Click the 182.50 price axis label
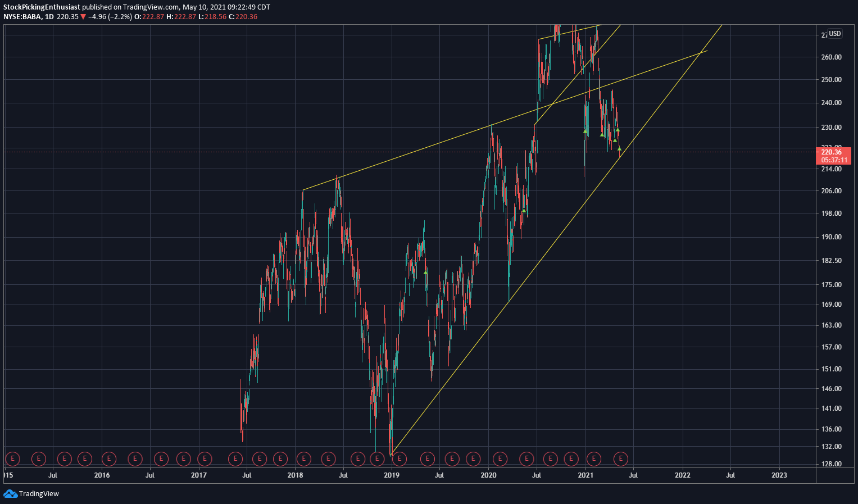Screen dimensions: 858x504 click(x=832, y=261)
